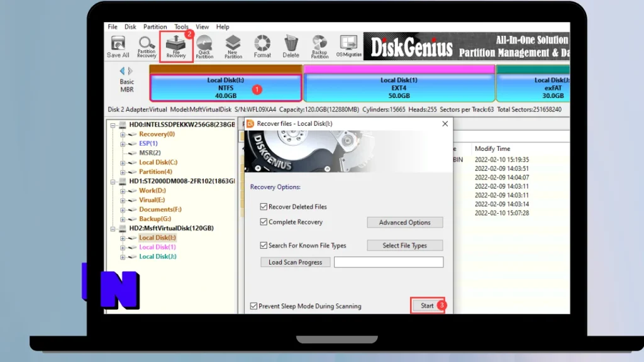
Task: Click the drive icon beside Work(D:)
Action: pyautogui.click(x=132, y=191)
